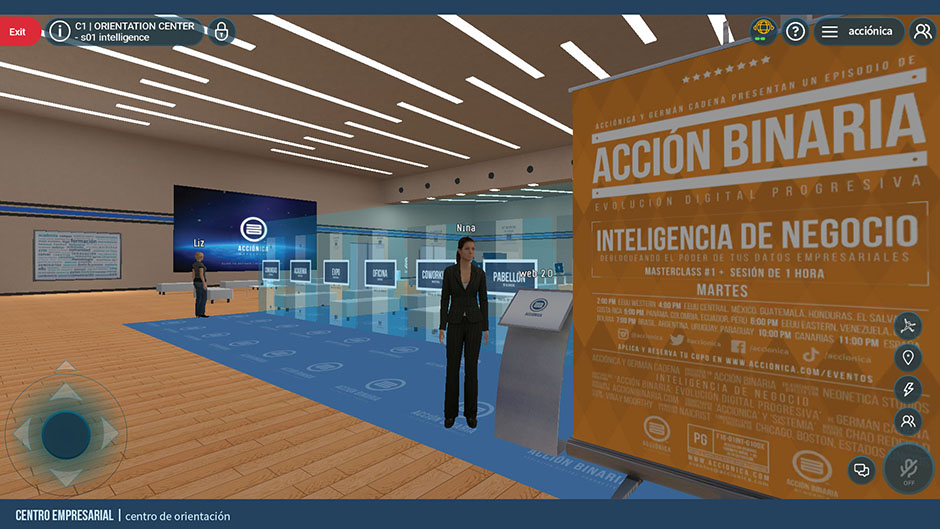Screen dimensions: 940x529
Task: Select the avatar named Liz
Action: [200, 284]
